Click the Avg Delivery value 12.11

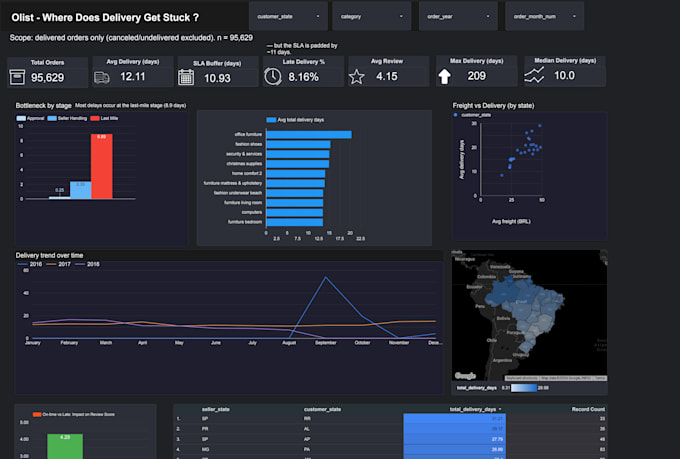133,77
